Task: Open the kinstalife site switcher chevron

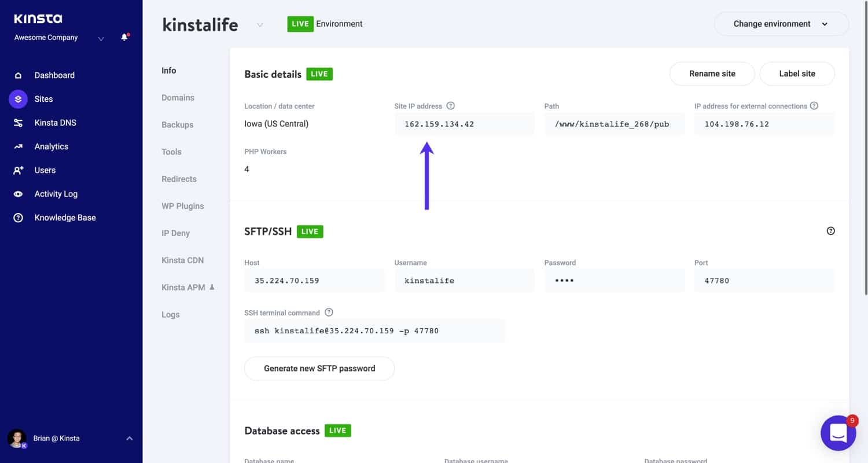Action: (260, 25)
